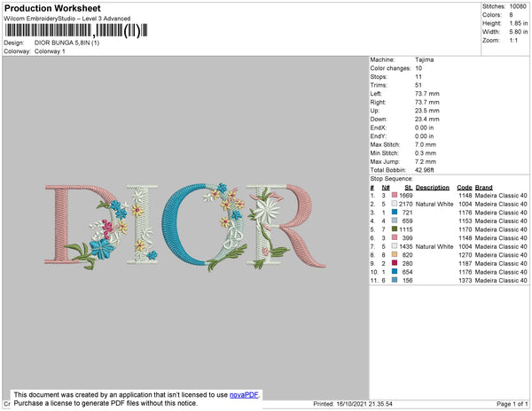Click the blue swatch for stop 3
The width and height of the screenshot is (532, 411).
click(x=395, y=213)
